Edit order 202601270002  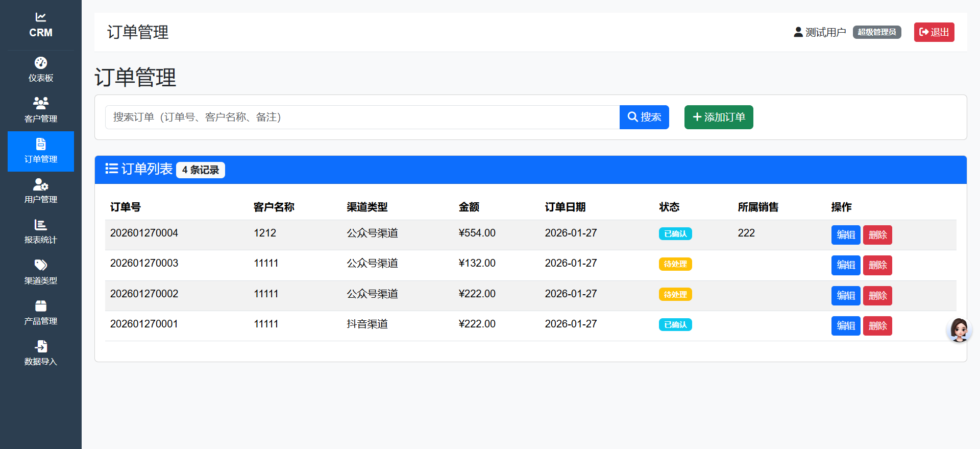(x=845, y=296)
